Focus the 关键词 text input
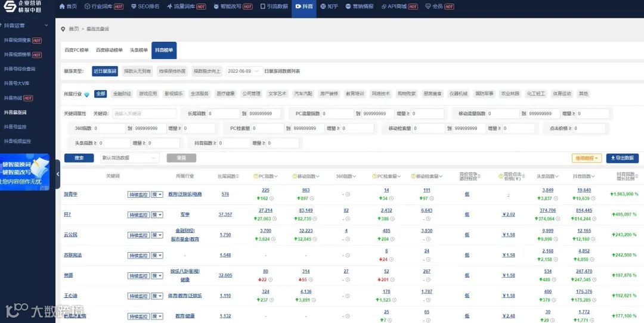The image size is (644, 323). tap(144, 114)
